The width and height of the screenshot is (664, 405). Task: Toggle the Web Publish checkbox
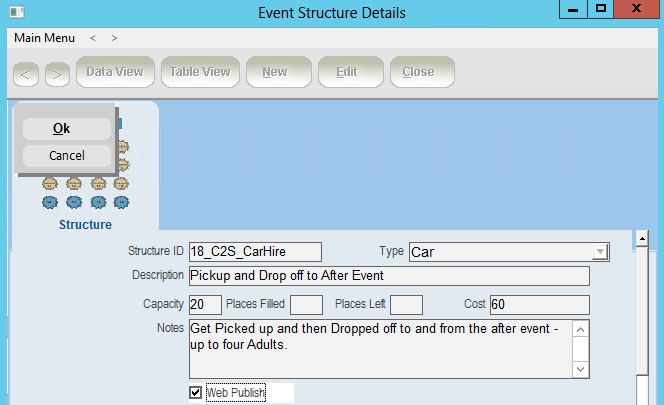(195, 393)
